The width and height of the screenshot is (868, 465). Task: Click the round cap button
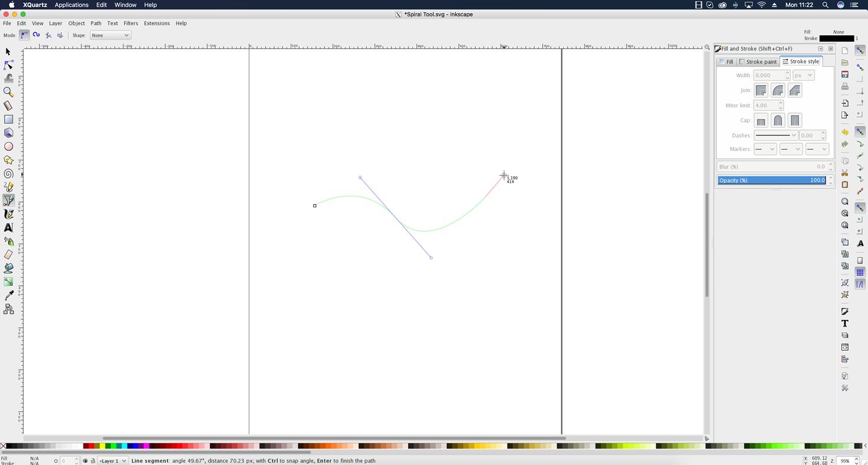click(x=778, y=121)
